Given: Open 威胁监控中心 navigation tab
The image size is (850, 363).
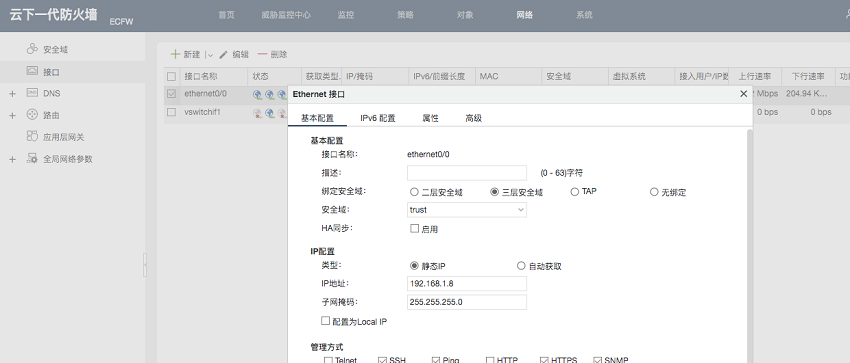Looking at the screenshot, I should [x=286, y=15].
